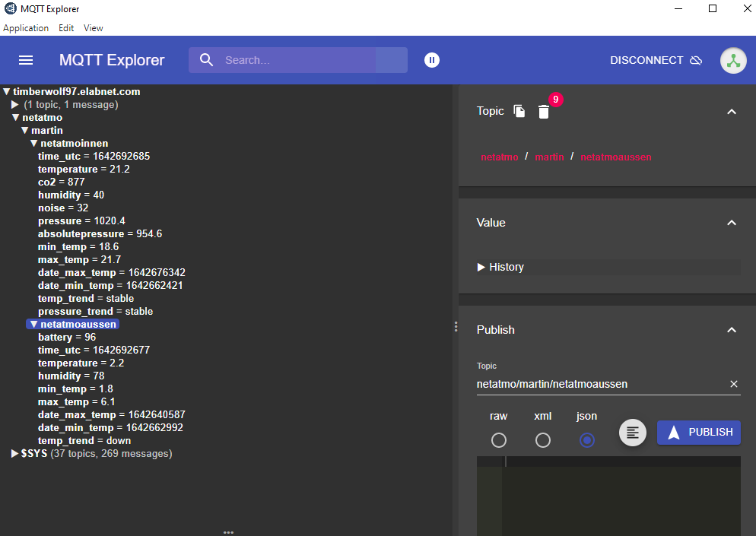Viewport: 756px width, 536px height.
Task: Select the date_max_temp = 1642676342 row
Action: click(x=111, y=273)
